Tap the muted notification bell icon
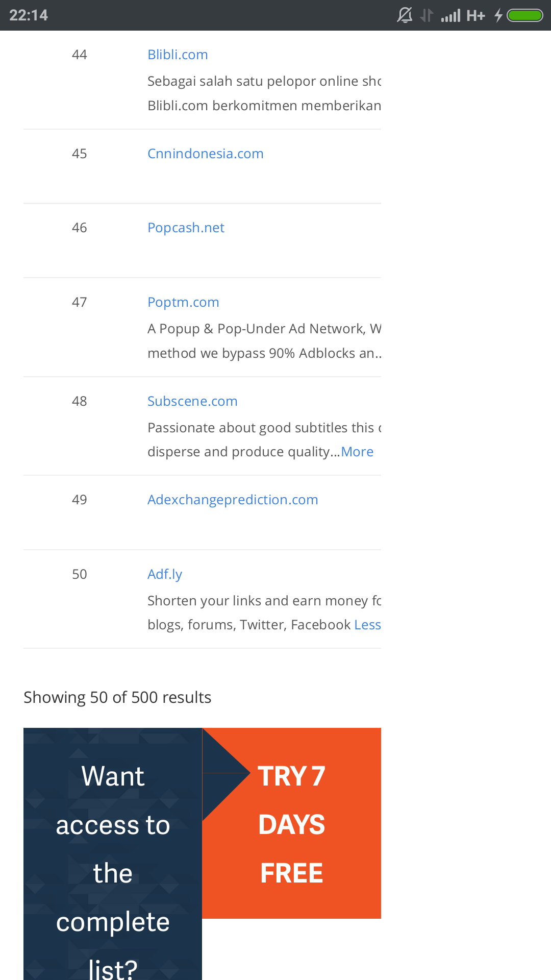The image size is (551, 980). click(405, 15)
